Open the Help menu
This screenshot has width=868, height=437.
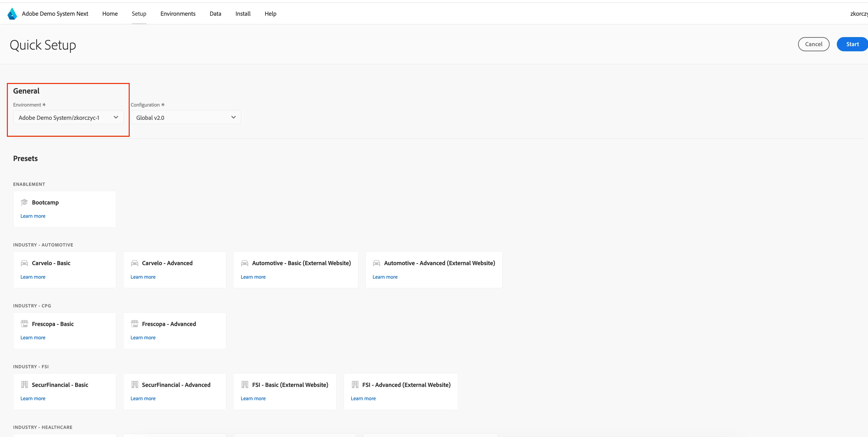[x=270, y=14]
